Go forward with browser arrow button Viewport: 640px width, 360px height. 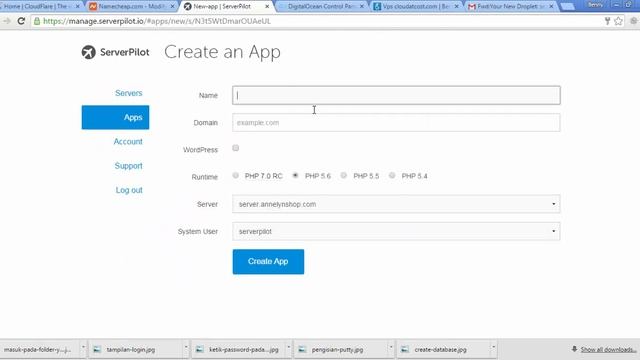tap(7, 21)
